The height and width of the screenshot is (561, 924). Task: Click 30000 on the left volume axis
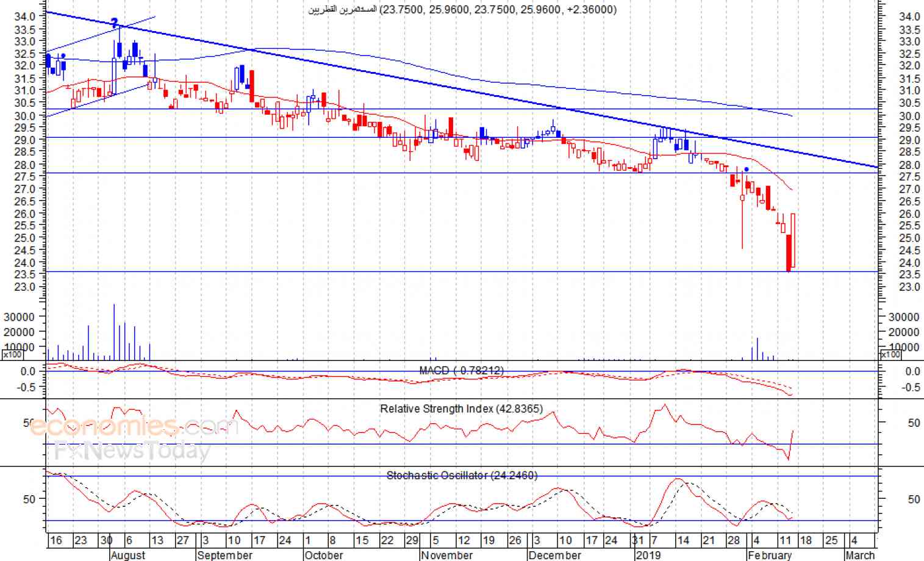coord(18,317)
